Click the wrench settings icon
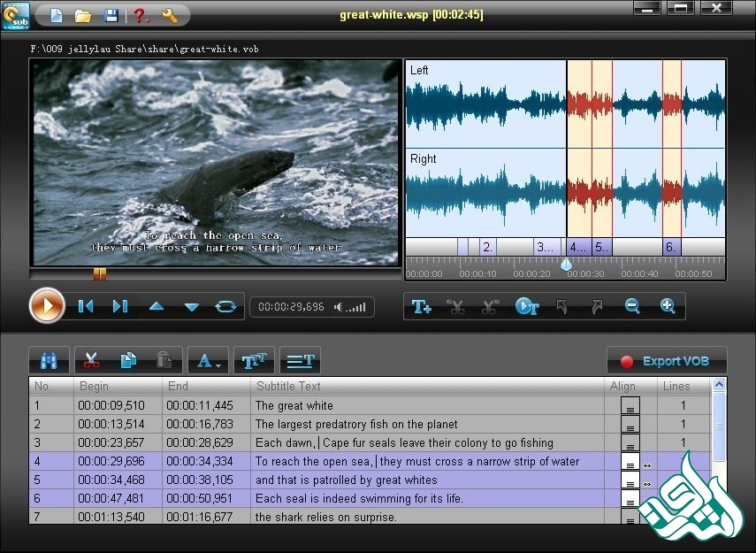The width and height of the screenshot is (756, 553). 171,15
